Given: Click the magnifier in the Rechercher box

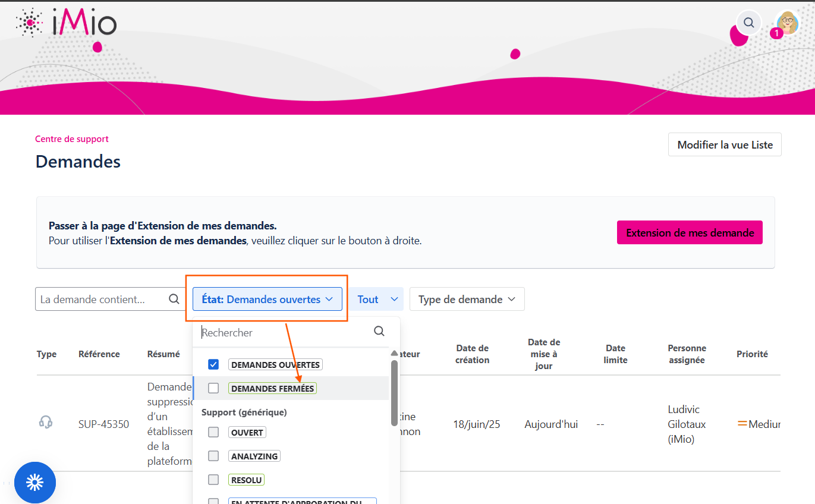Looking at the screenshot, I should tap(379, 332).
